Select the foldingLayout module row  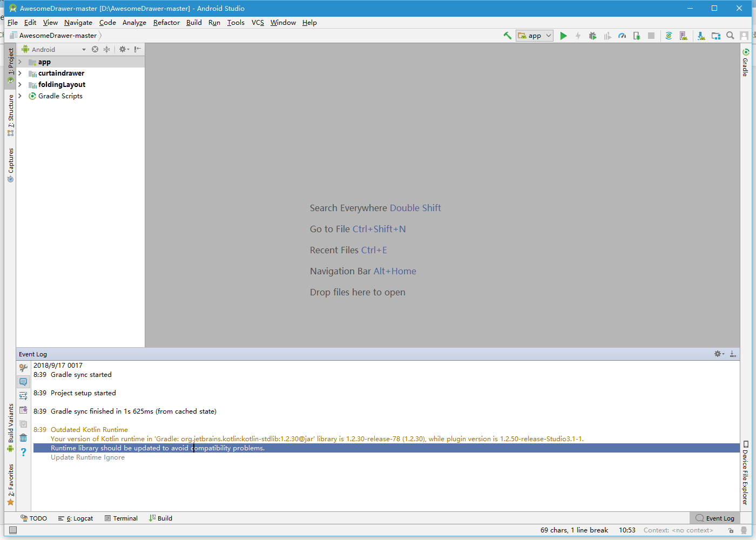click(x=80, y=85)
